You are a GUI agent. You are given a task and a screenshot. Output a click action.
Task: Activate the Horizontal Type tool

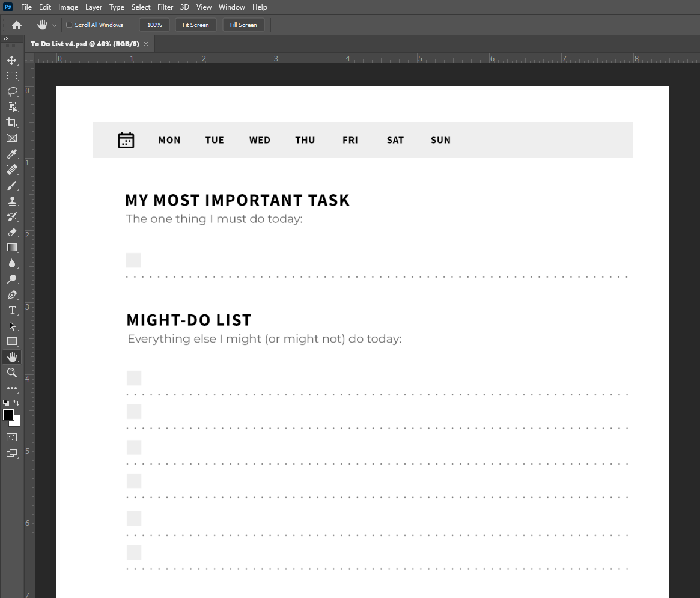[11, 310]
